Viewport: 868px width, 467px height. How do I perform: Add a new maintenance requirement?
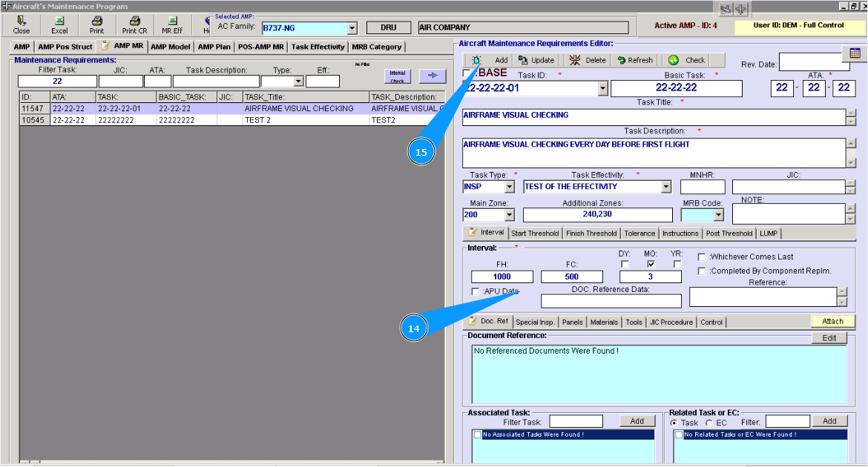[x=490, y=60]
